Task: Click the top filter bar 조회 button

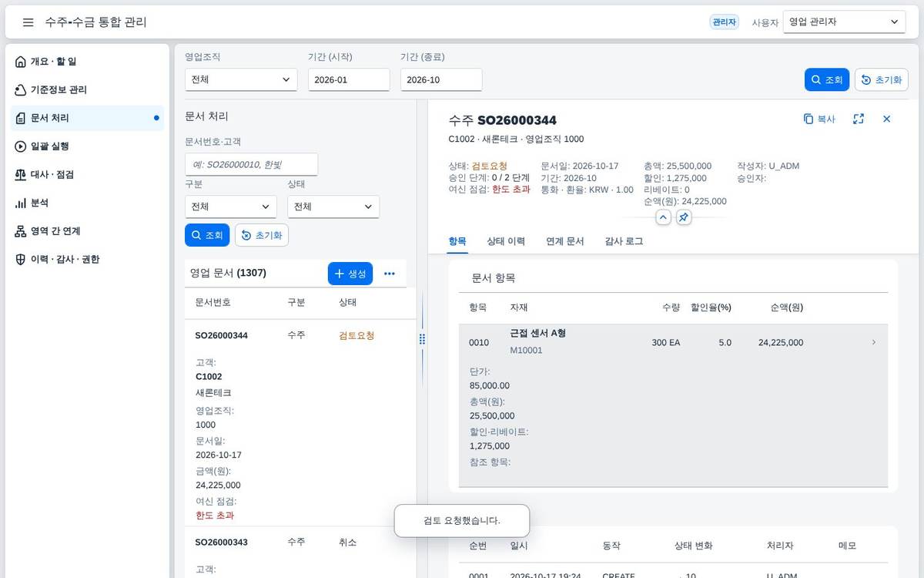Action: coord(827,79)
